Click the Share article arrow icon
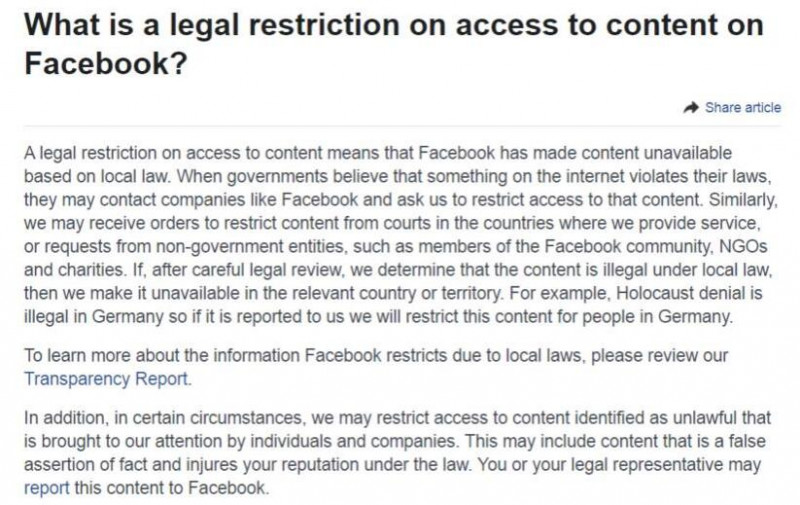Viewport: 800px width, 505px height. coord(691,108)
